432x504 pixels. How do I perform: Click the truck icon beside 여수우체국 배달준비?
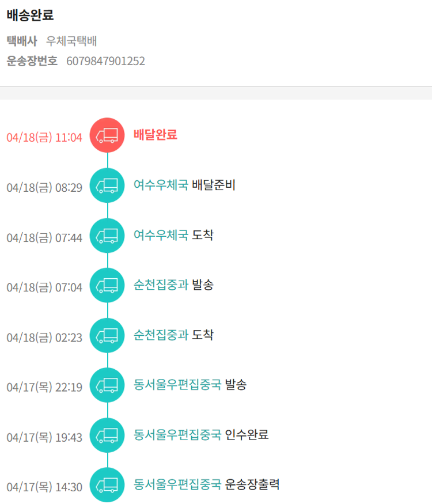click(107, 185)
